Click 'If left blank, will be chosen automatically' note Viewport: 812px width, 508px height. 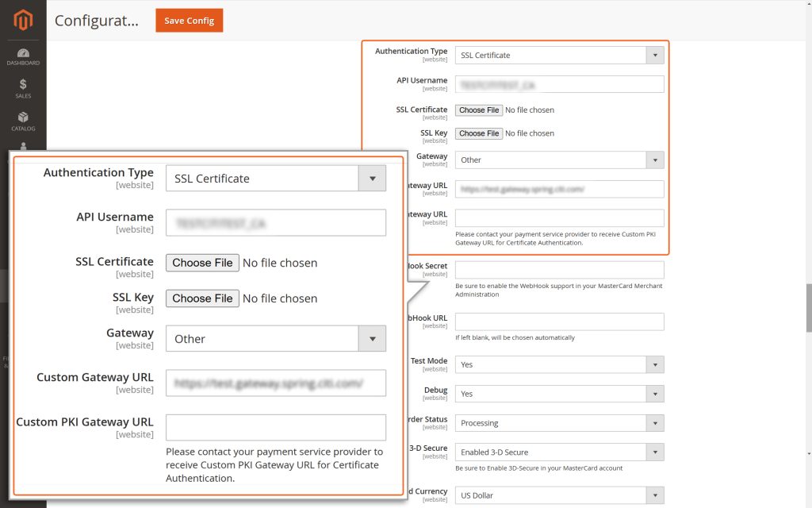(x=515, y=337)
